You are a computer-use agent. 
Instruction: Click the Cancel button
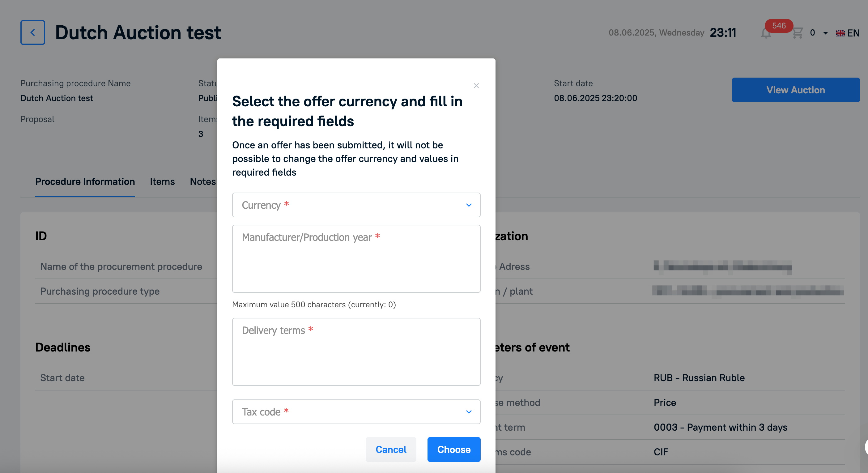391,450
